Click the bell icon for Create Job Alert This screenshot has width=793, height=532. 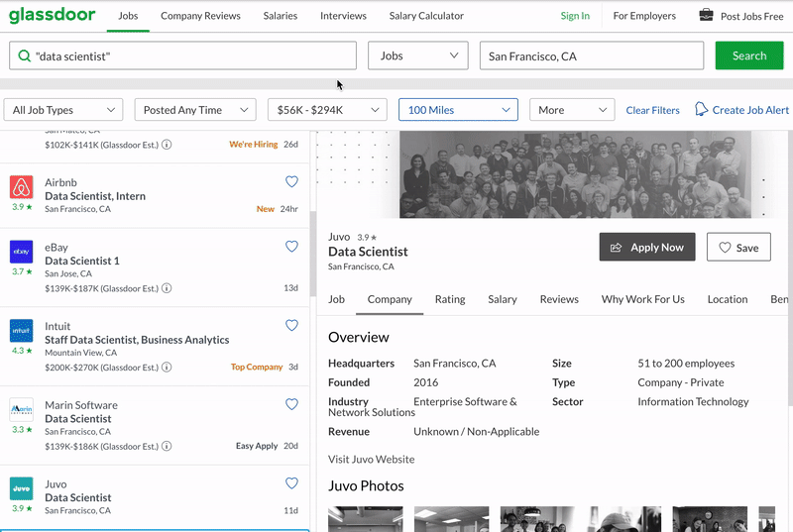[701, 109]
